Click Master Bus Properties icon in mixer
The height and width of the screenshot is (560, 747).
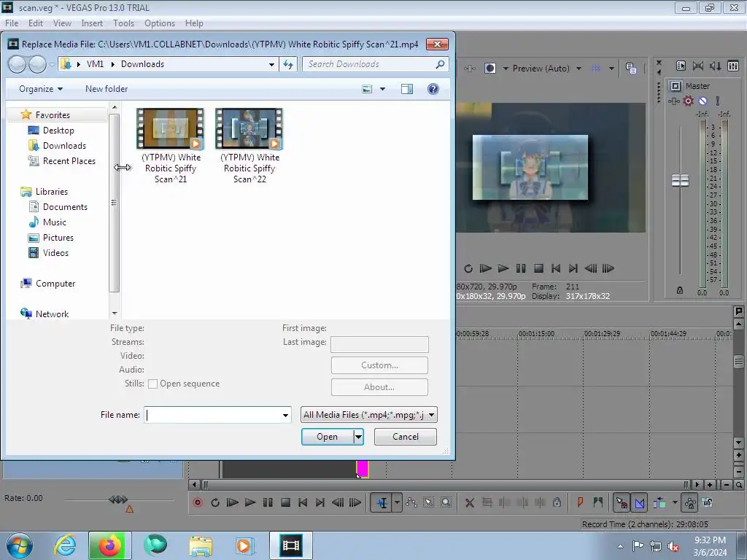coord(681,66)
